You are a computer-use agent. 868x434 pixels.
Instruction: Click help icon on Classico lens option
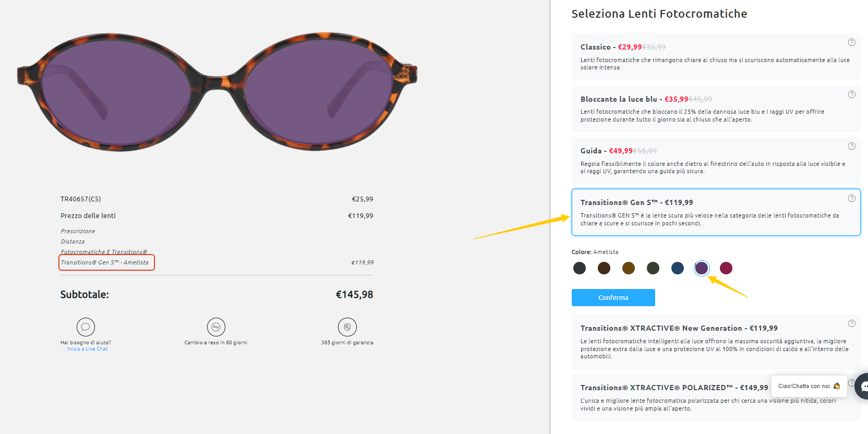click(851, 42)
